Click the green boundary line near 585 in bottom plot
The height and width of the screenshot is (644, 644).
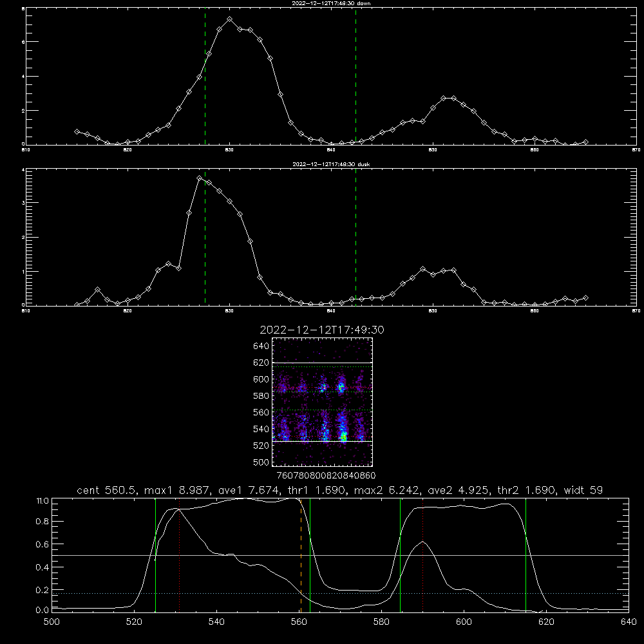click(400, 555)
